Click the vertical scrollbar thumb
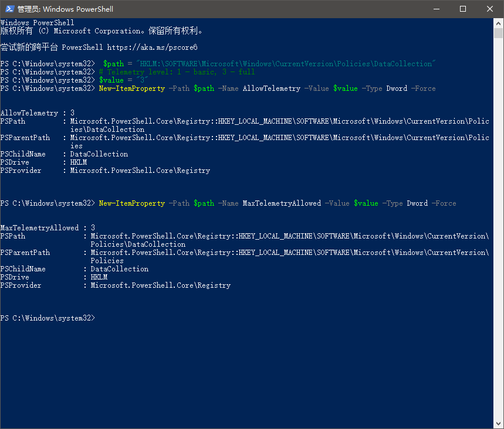504x429 pixels. (x=498, y=33)
